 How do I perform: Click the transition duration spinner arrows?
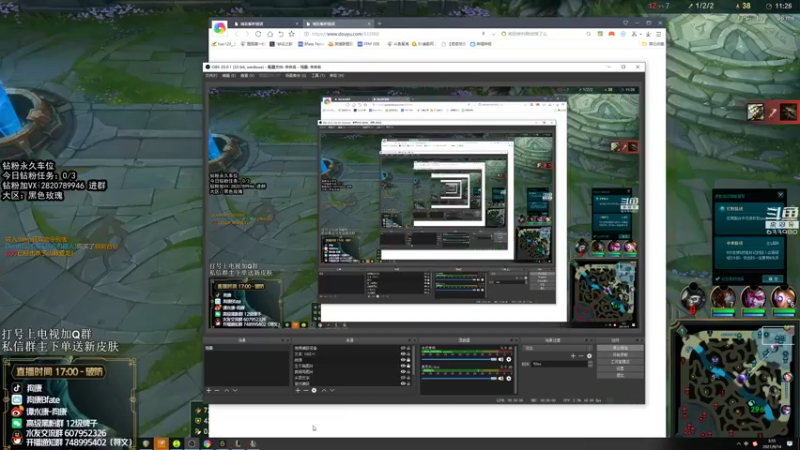[x=590, y=364]
